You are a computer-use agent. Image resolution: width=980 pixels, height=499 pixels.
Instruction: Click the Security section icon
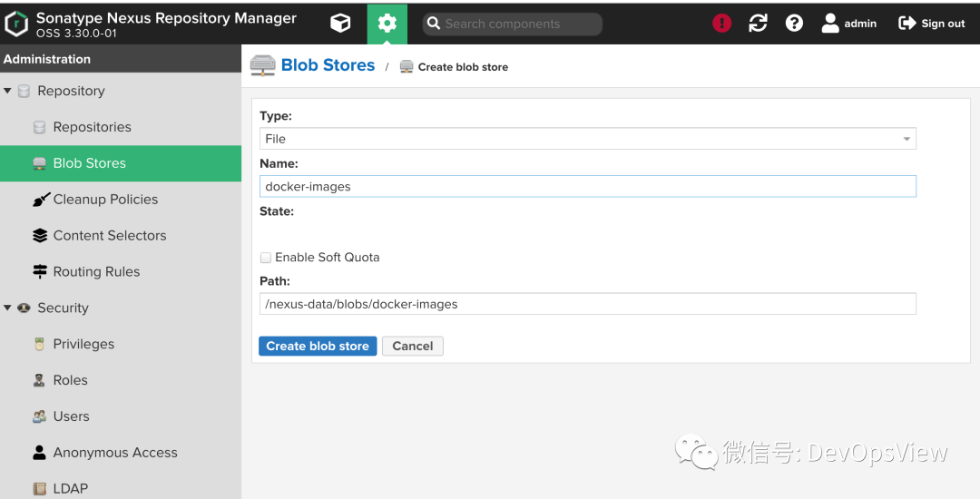click(x=24, y=308)
